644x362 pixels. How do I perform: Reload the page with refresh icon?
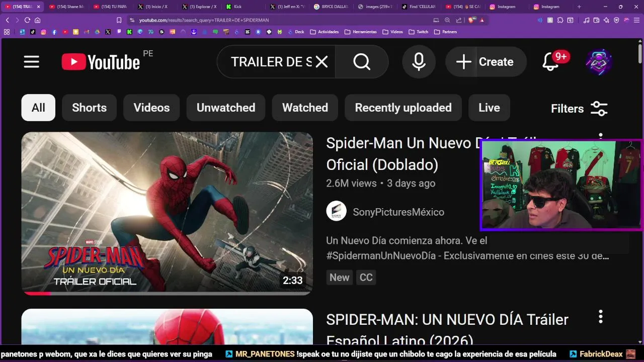point(27,20)
